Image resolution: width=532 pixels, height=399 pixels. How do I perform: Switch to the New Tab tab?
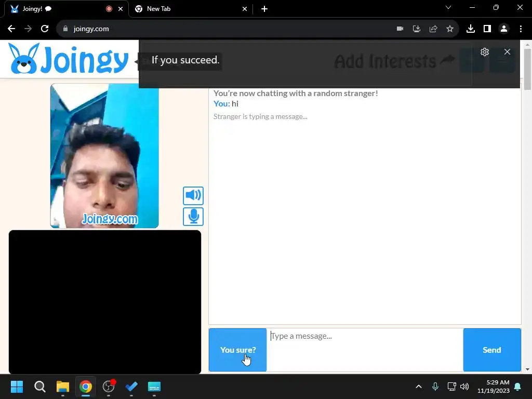tap(190, 9)
